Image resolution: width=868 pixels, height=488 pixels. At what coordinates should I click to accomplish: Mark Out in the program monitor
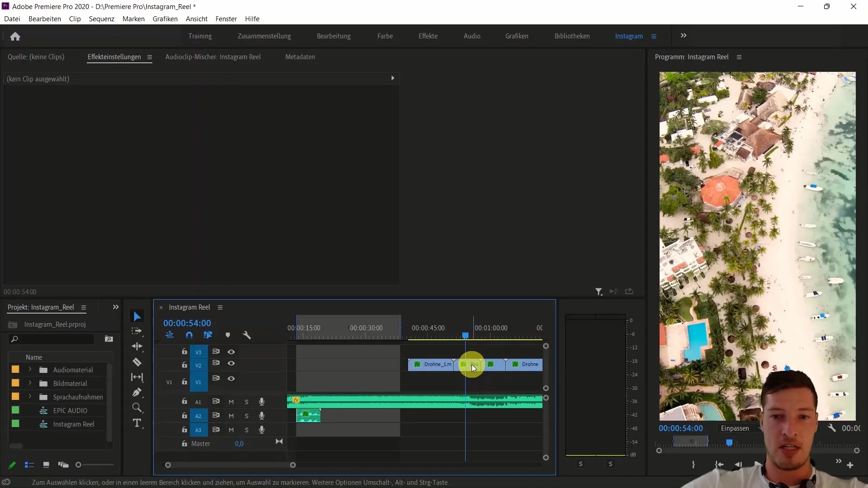click(693, 465)
